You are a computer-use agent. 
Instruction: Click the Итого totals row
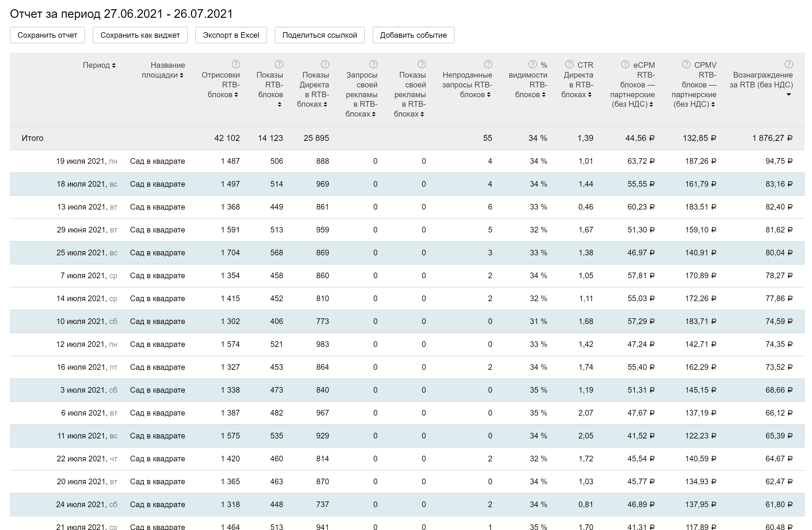pyautogui.click(x=32, y=138)
